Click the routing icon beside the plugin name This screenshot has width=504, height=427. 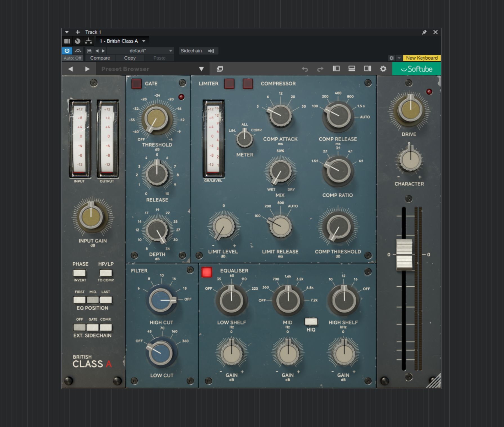(x=89, y=41)
